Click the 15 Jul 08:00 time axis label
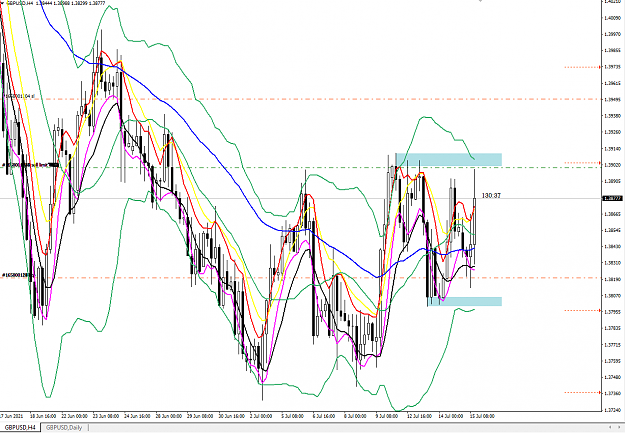625x433 pixels. coord(482,416)
